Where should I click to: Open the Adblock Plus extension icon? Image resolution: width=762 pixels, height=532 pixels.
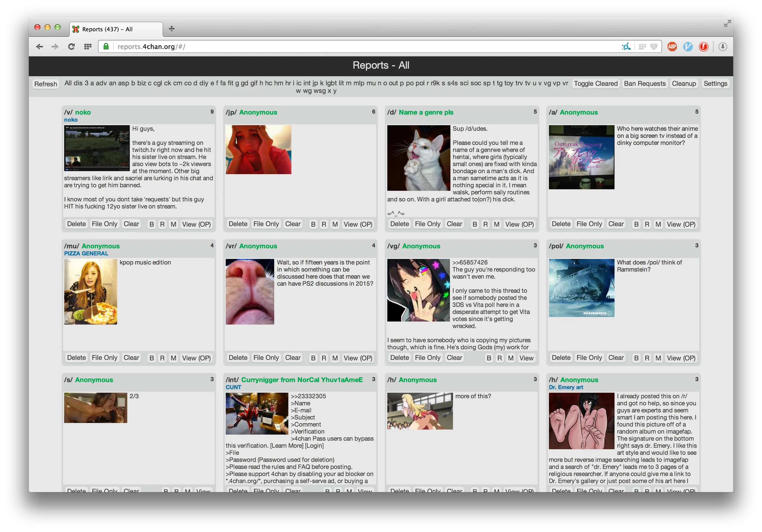[x=672, y=47]
